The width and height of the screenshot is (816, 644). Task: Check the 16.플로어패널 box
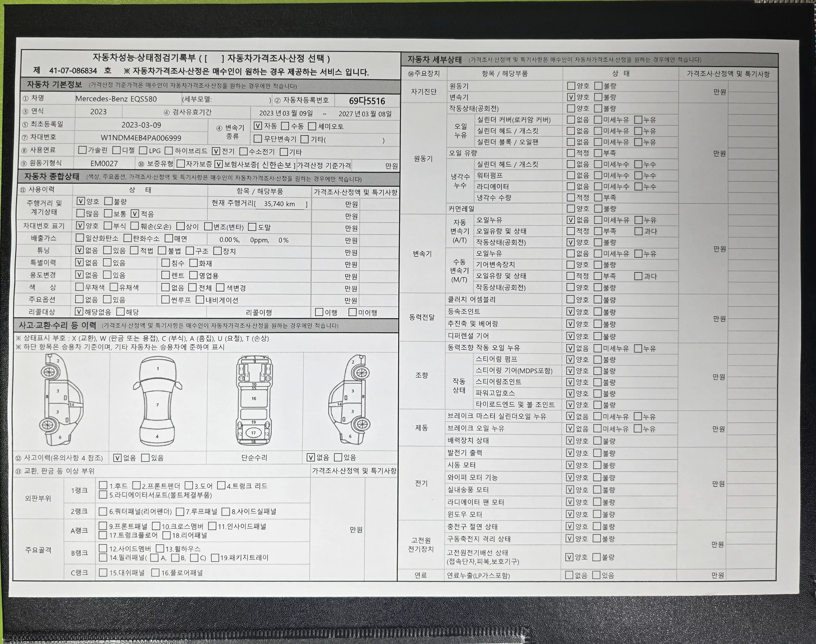point(155,572)
